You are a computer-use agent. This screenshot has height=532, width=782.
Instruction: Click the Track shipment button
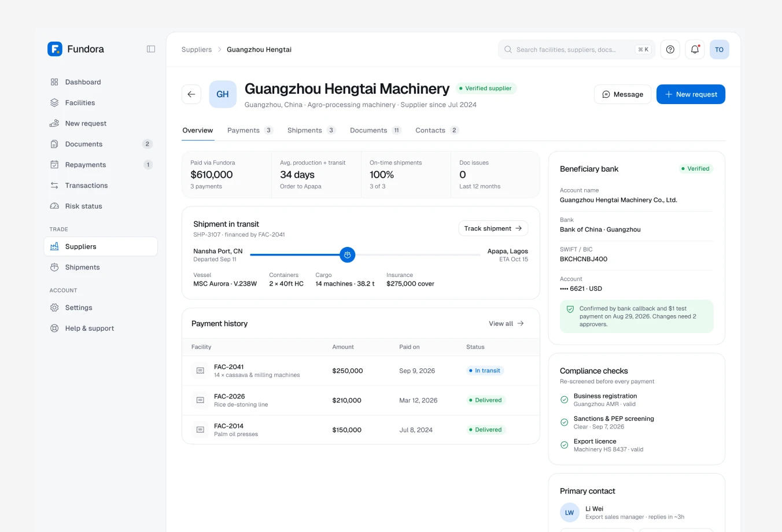click(493, 228)
